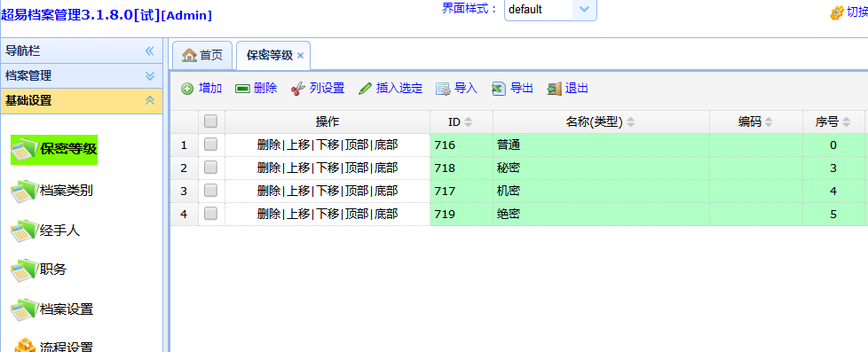
Task: Click the 流程设置 sidebar icon
Action: click(x=25, y=346)
